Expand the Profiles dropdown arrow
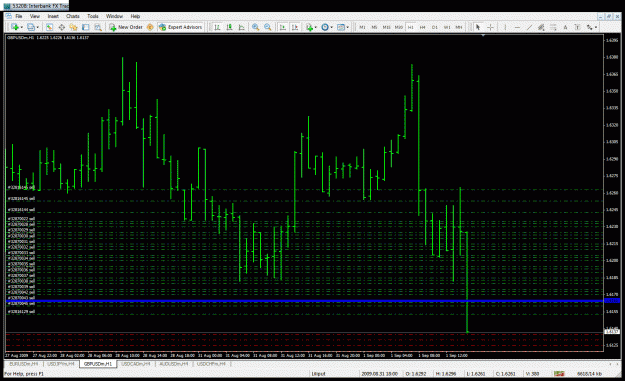This screenshot has width=625, height=381. 37,27
